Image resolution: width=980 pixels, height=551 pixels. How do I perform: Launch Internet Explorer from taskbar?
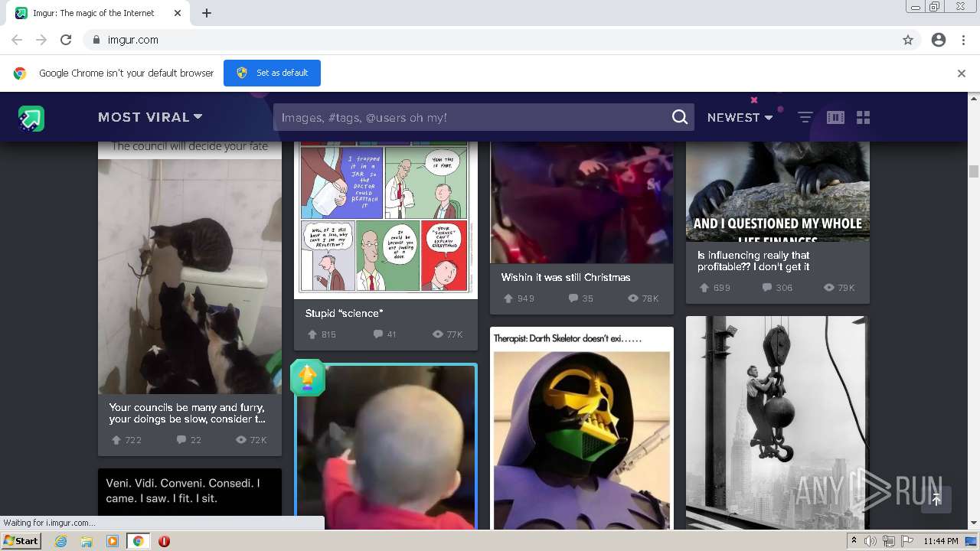point(61,541)
